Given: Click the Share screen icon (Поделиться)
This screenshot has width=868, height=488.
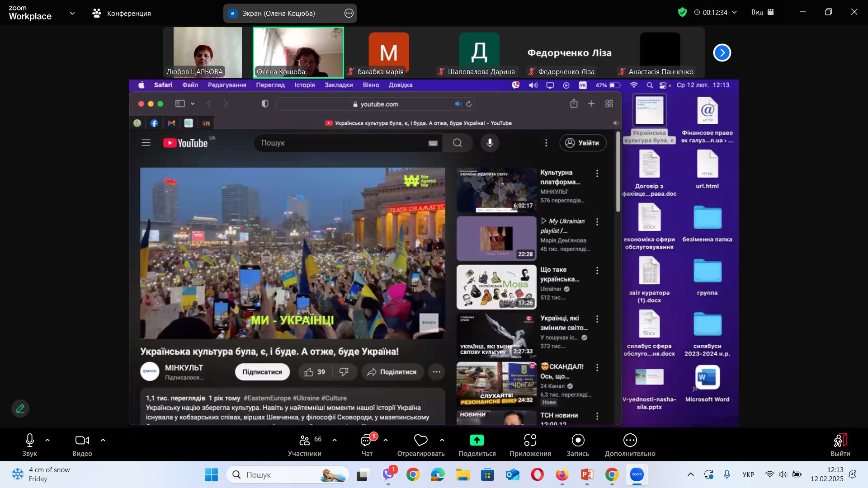Looking at the screenshot, I should [477, 440].
